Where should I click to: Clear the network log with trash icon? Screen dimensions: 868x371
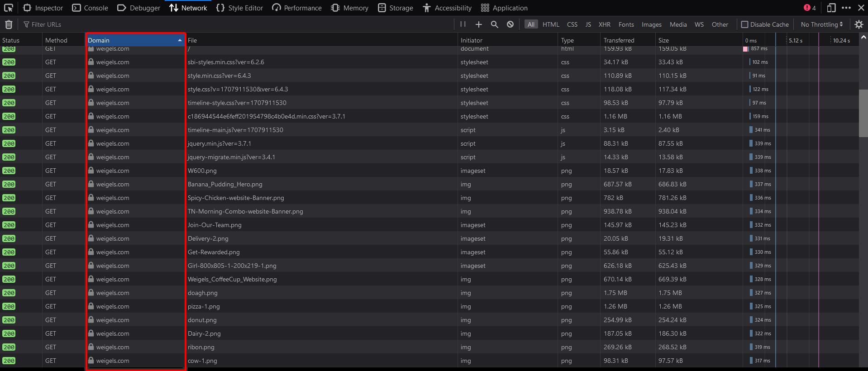(x=9, y=24)
